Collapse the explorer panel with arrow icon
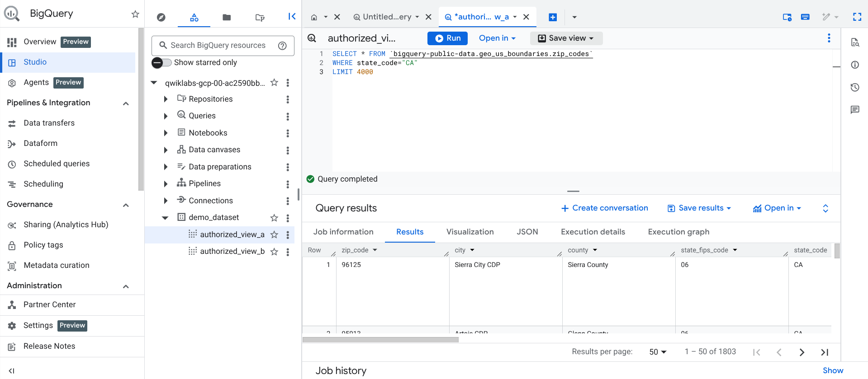868x379 pixels. [292, 17]
